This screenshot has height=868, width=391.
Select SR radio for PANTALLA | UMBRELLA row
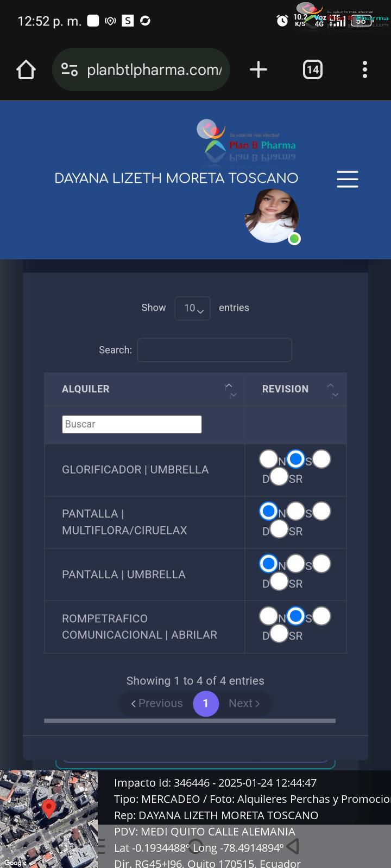pos(279,582)
